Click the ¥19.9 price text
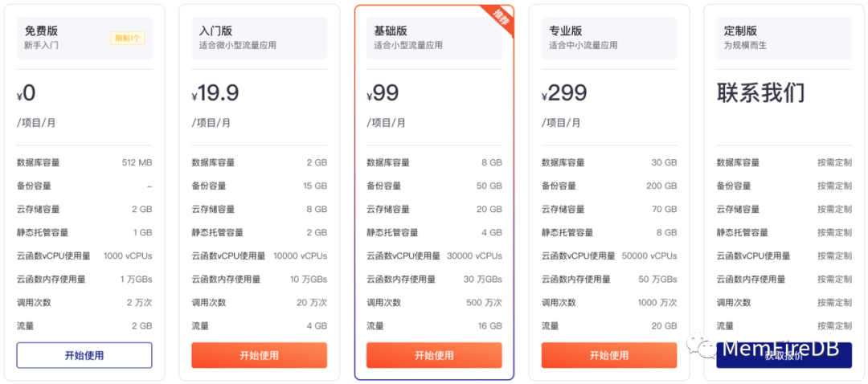 point(215,93)
